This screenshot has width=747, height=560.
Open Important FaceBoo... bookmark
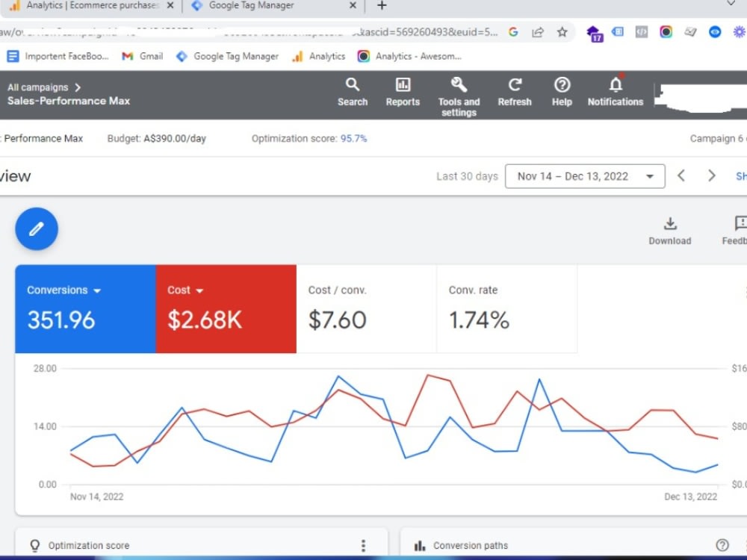coord(58,56)
